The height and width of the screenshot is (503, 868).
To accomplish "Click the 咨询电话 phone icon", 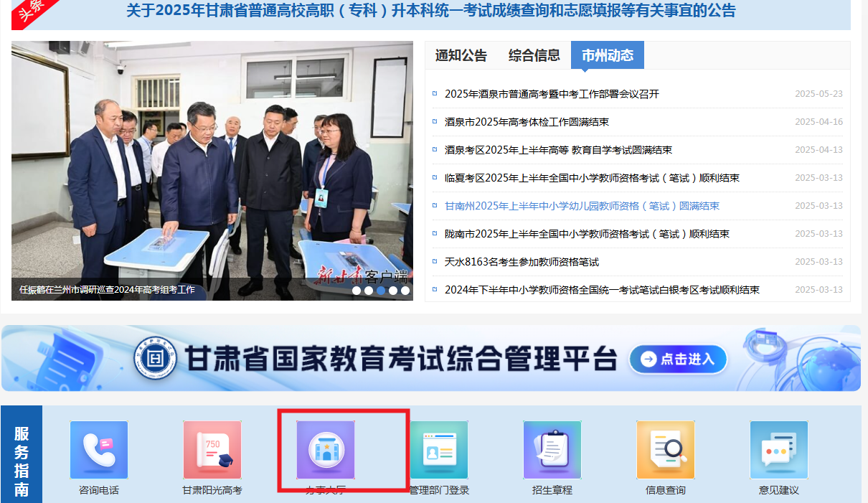I will (x=98, y=450).
